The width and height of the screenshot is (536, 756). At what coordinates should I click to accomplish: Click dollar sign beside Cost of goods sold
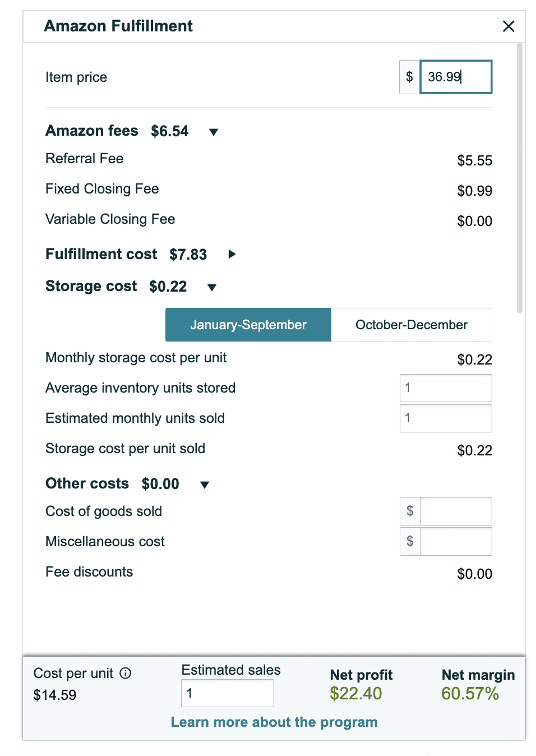click(x=410, y=511)
